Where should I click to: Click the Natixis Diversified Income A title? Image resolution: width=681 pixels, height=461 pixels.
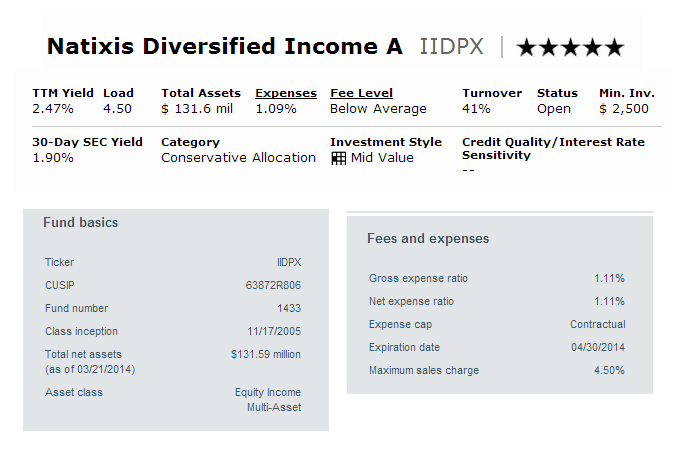click(x=225, y=46)
